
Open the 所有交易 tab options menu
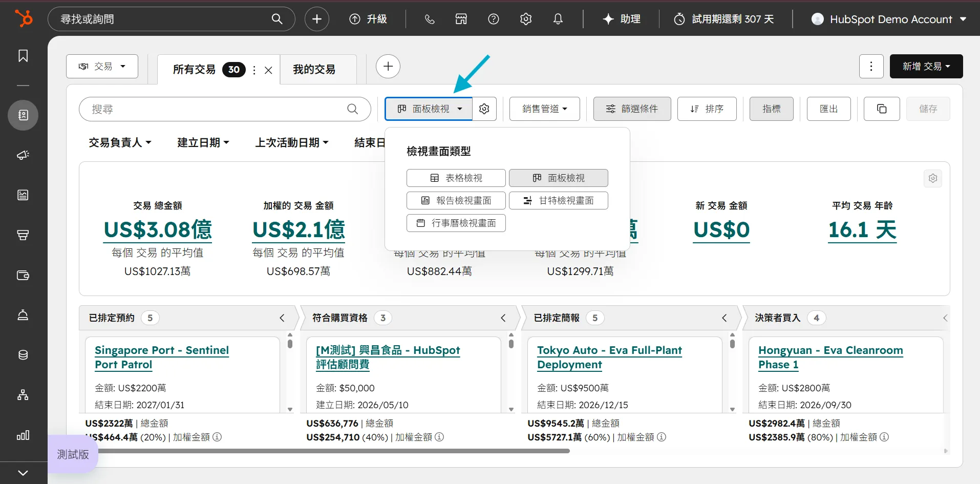pos(254,70)
